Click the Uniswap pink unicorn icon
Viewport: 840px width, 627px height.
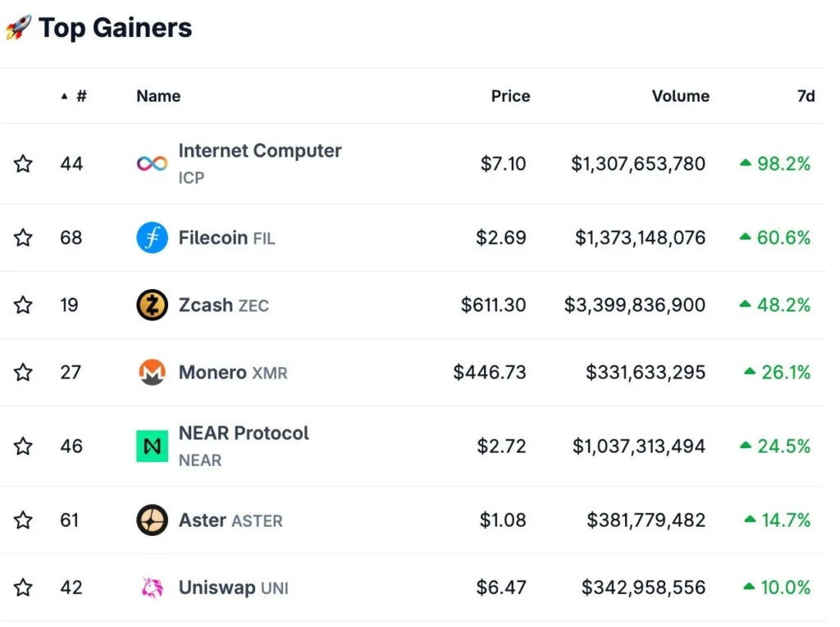pos(152,588)
